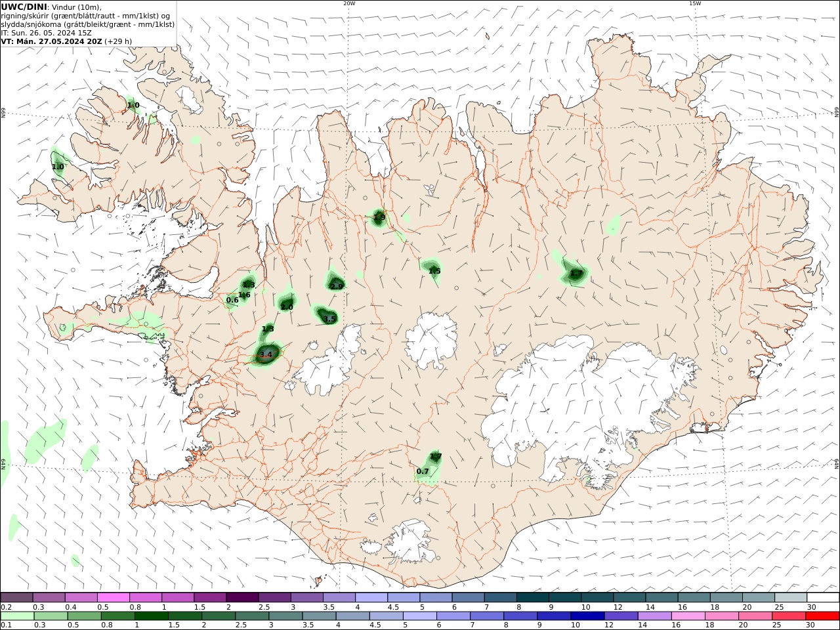Image resolution: width=840 pixels, height=630 pixels.
Task: Click the 1.5 precipitation value on the map
Action: (434, 271)
